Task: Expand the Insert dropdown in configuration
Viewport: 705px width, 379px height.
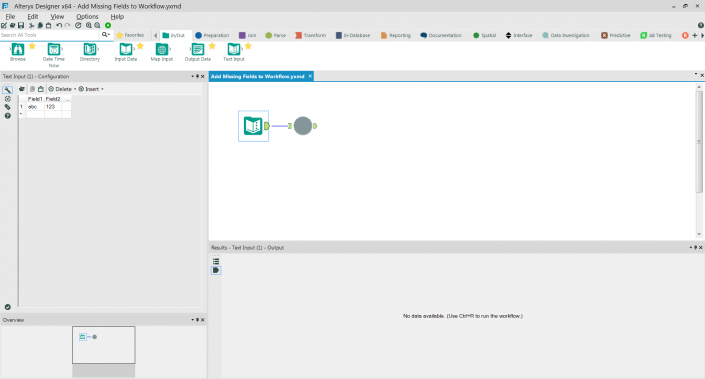Action: pos(103,89)
